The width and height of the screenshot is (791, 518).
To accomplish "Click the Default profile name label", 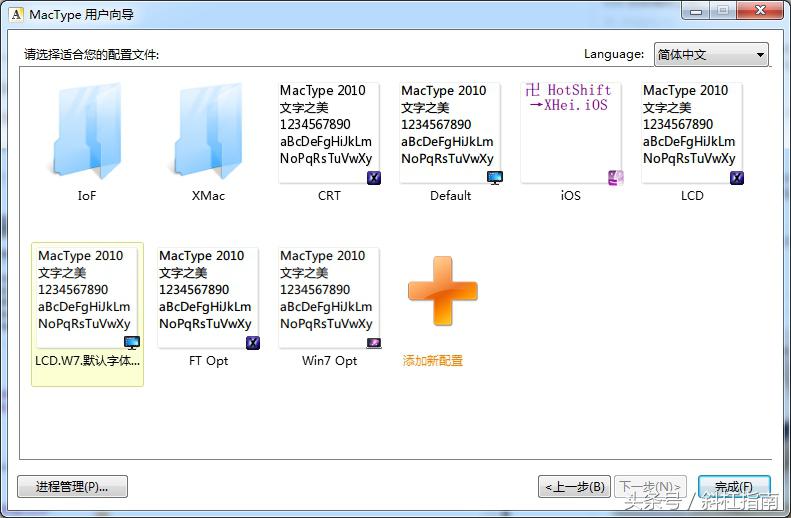I will click(x=450, y=196).
